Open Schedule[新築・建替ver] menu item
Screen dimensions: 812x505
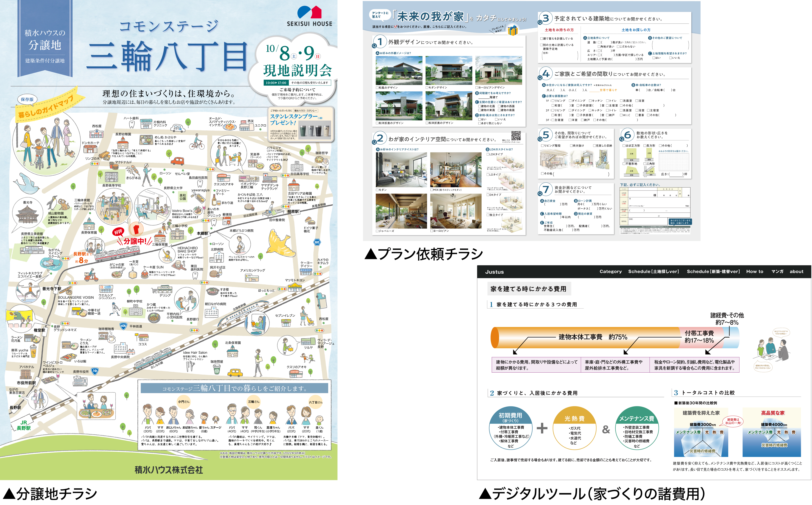coord(713,271)
